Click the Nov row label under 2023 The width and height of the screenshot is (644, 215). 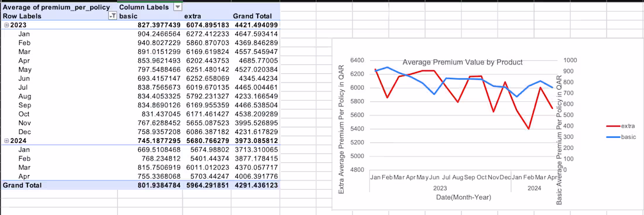[24, 123]
